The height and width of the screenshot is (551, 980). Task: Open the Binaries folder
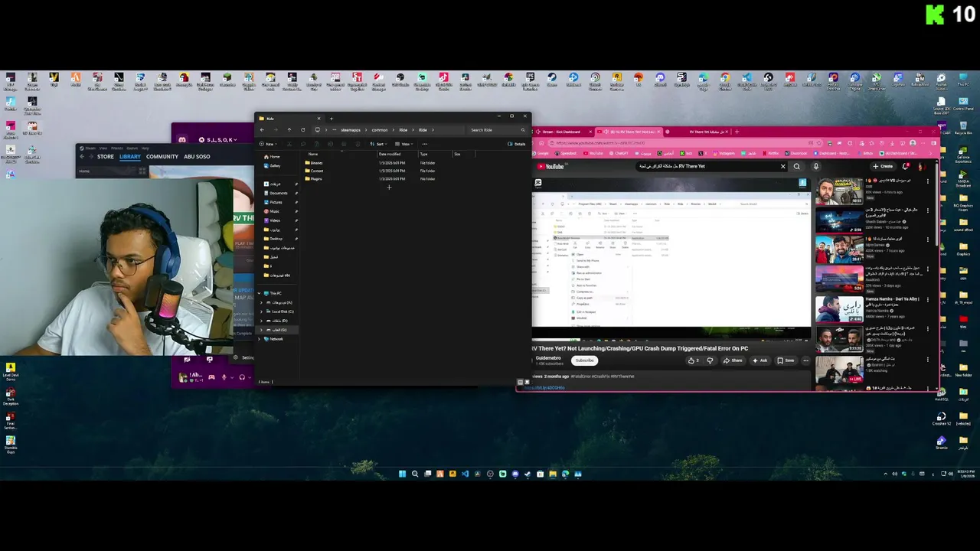[x=314, y=163]
